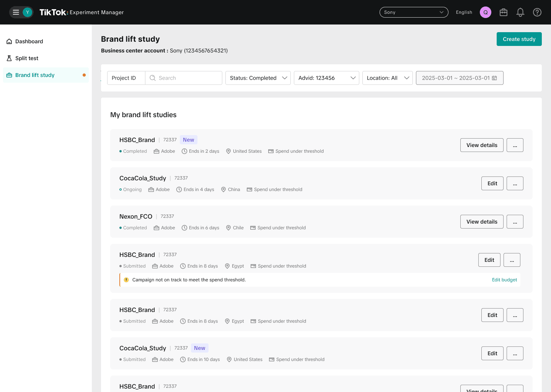
Task: Open more options for first HSBC_Brand
Action: (x=515, y=145)
